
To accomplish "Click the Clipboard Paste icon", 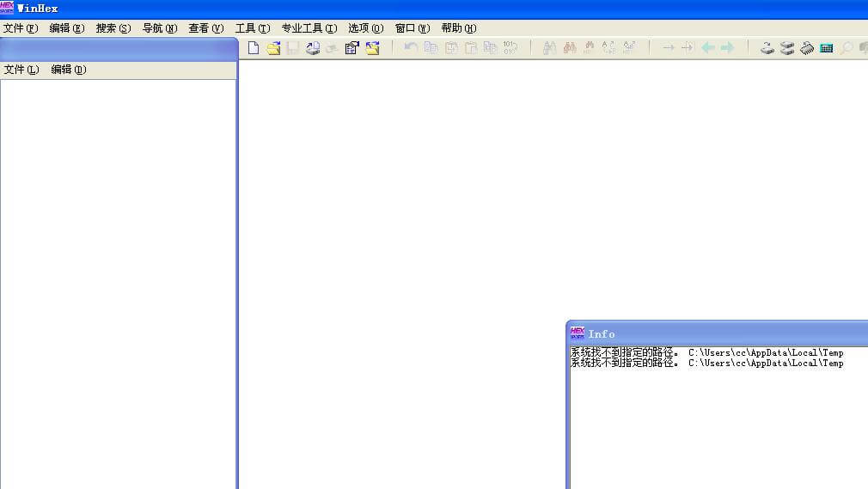I will tap(471, 47).
